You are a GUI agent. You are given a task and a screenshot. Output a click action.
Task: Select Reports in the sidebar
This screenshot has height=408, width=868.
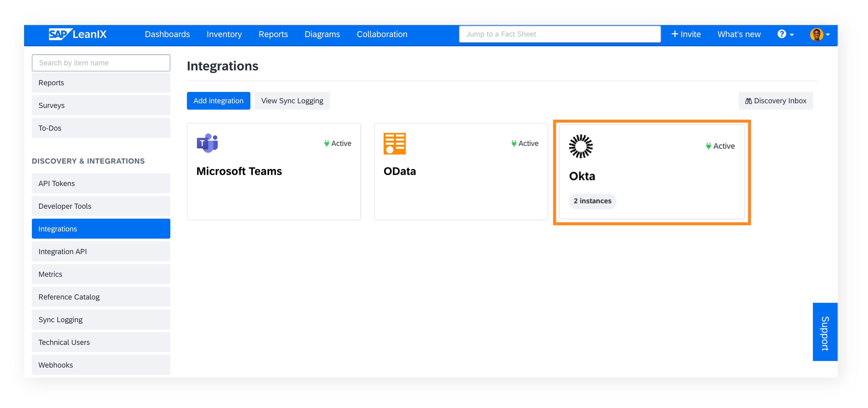101,83
